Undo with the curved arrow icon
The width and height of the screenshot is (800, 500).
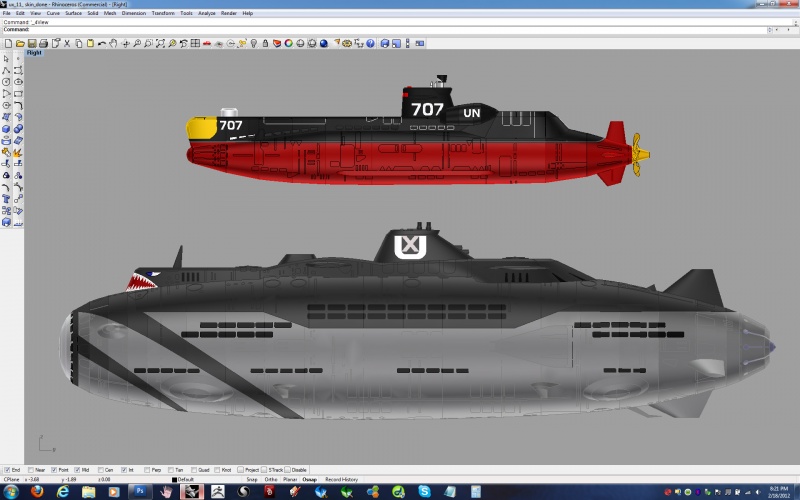point(102,43)
